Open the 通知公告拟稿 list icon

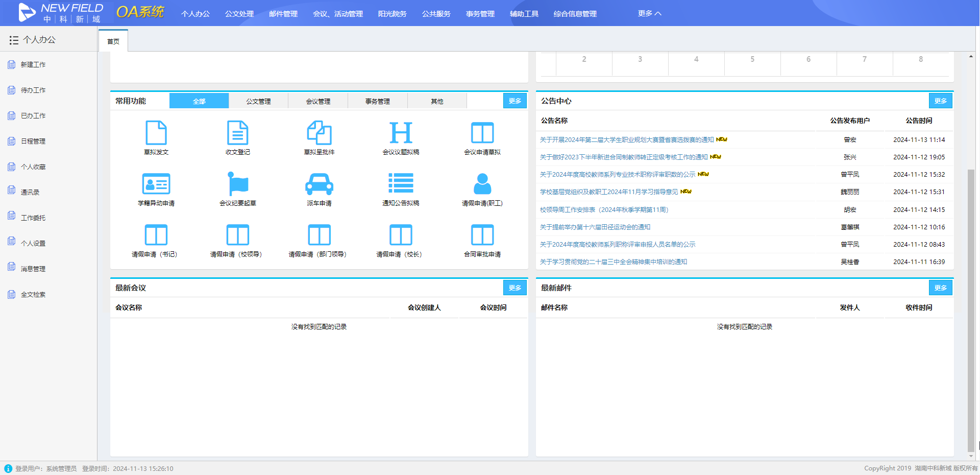pyautogui.click(x=401, y=184)
